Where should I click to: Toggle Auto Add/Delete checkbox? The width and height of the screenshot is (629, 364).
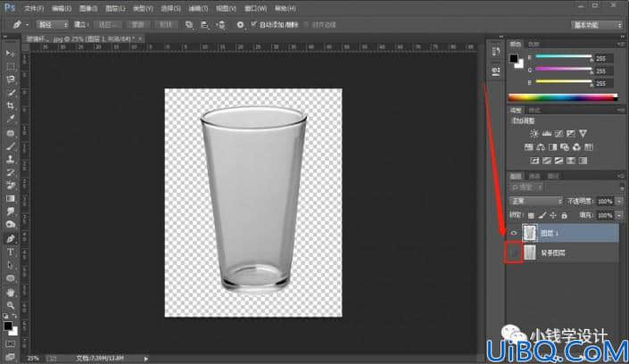click(253, 24)
